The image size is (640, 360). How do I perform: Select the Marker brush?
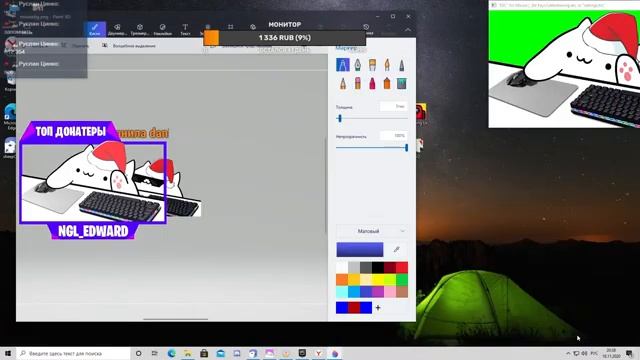343,64
